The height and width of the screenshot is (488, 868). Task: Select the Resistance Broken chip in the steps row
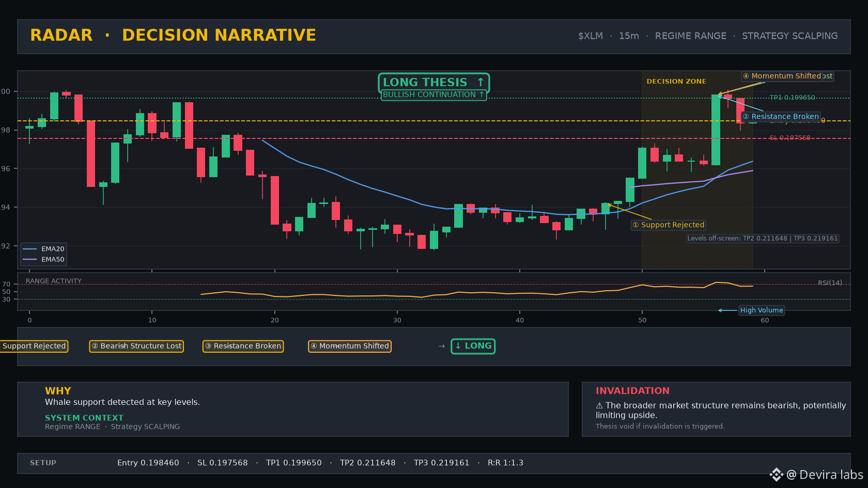(243, 346)
